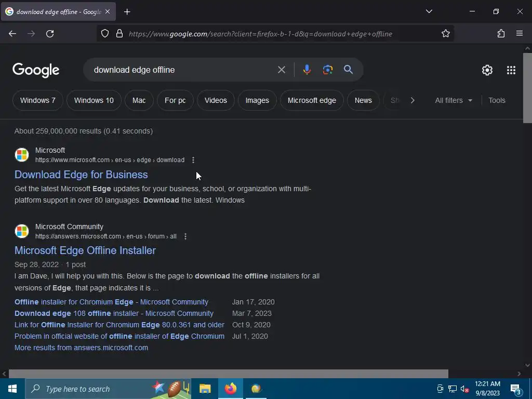Show more filter chips with right chevron
Screen dimensions: 532x399
pos(412,100)
